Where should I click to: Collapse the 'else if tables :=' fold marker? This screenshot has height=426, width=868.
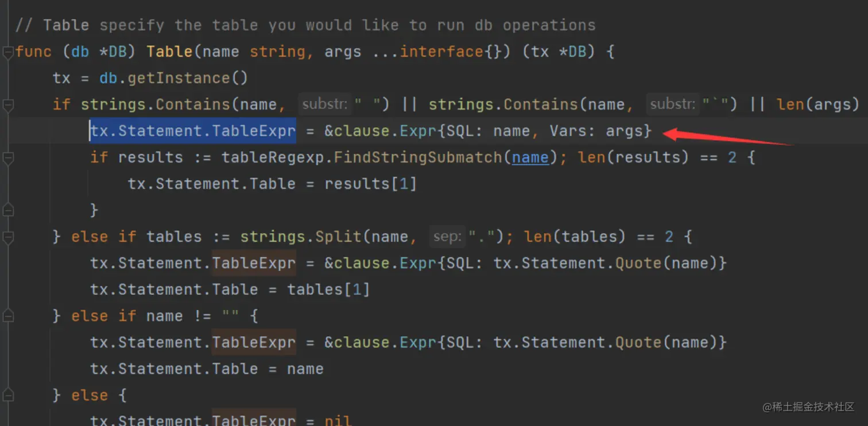(8, 238)
